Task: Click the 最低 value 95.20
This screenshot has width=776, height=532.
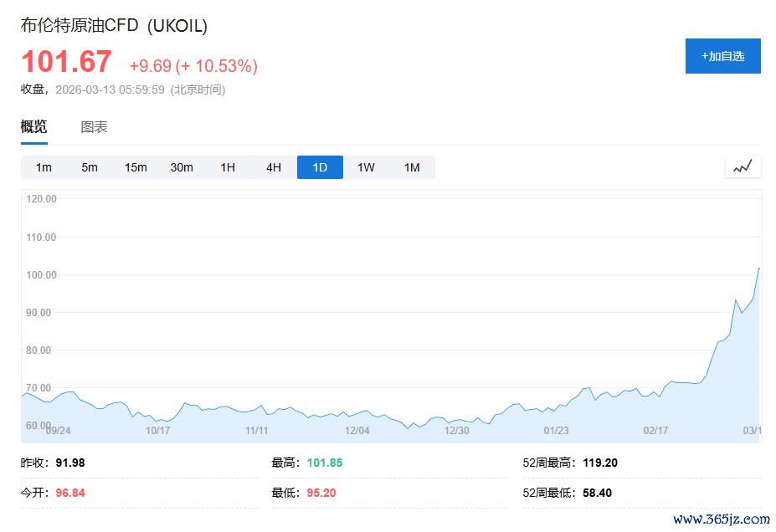Action: click(x=321, y=493)
